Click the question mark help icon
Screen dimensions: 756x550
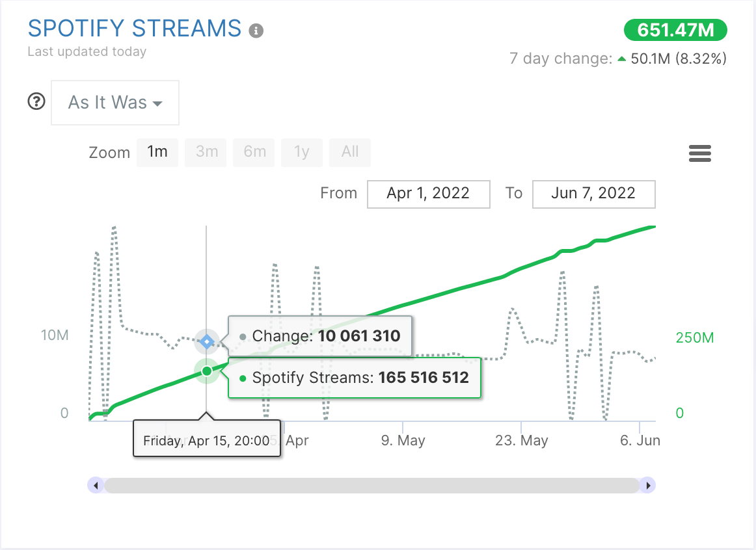pos(36,102)
